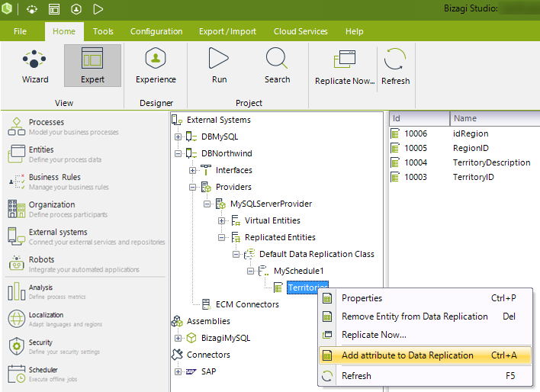This screenshot has width=540, height=392.
Task: Choose Remove Entity from Data Replication
Action: pos(425,316)
